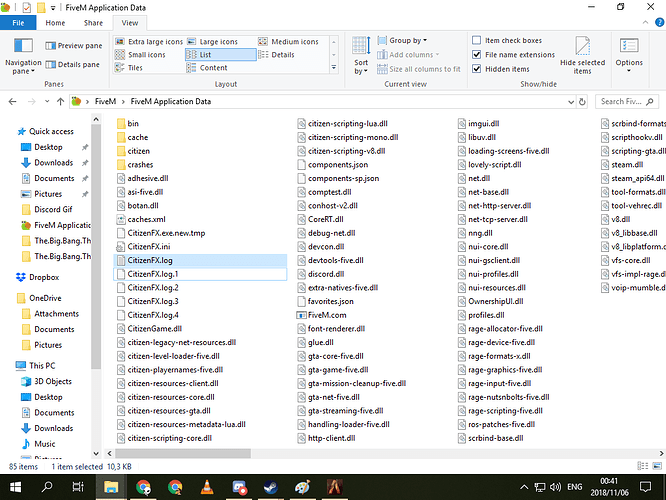Select the List layout option
This screenshot has height=500, width=666.
coord(220,54)
